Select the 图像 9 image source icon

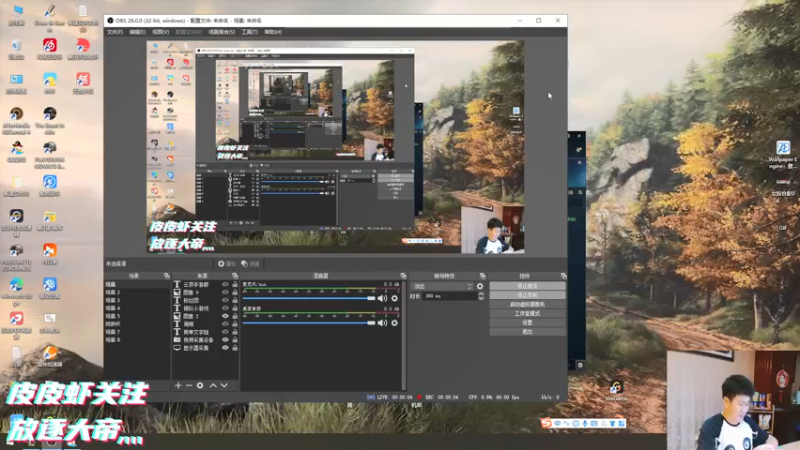(x=177, y=292)
